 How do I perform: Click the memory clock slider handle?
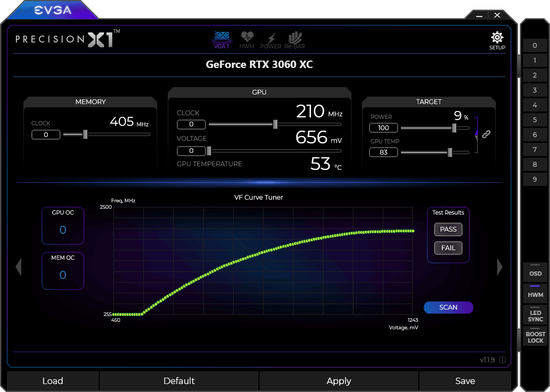click(85, 134)
